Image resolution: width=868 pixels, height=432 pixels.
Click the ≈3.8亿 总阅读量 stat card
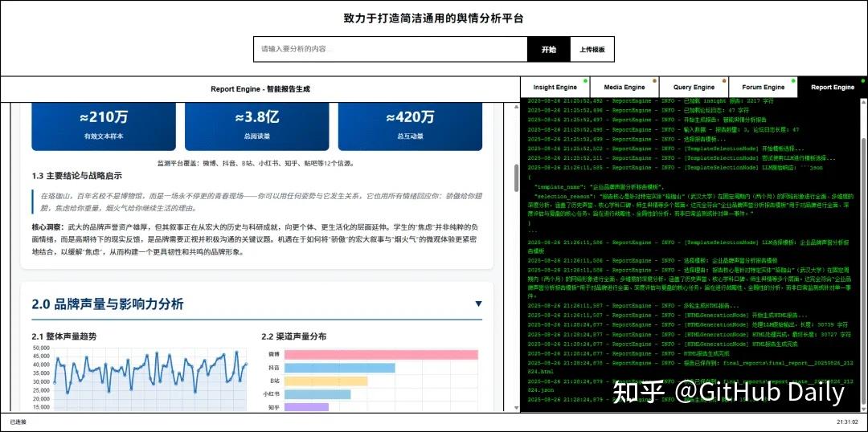click(257, 124)
